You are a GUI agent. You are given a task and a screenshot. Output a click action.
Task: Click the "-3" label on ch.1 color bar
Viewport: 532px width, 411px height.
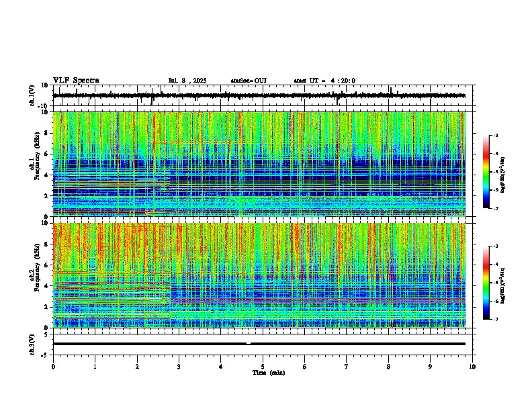click(x=495, y=136)
